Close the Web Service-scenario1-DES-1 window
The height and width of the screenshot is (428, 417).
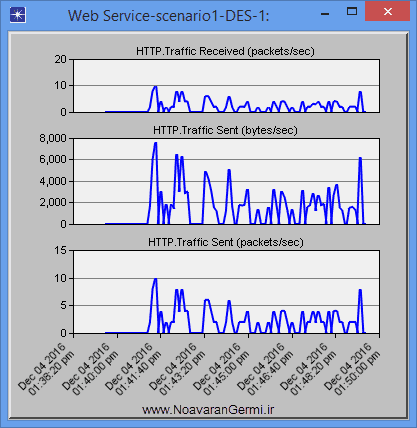pyautogui.click(x=387, y=11)
